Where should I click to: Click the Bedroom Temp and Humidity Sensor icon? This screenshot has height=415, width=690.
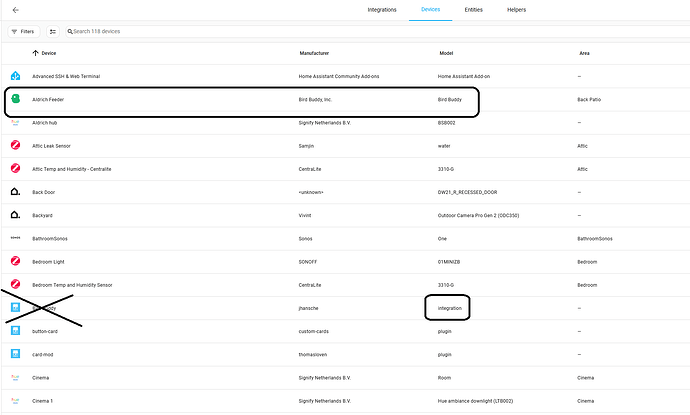(15, 284)
